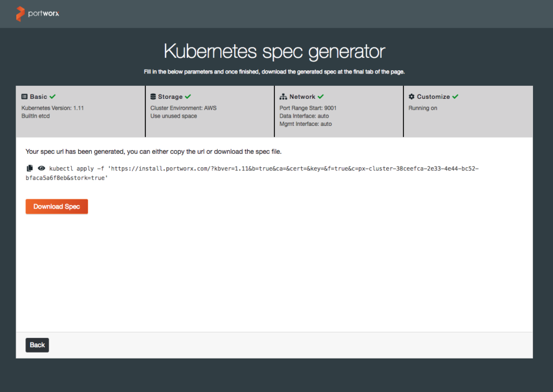Open the Storage tab
553x392 pixels.
[170, 97]
